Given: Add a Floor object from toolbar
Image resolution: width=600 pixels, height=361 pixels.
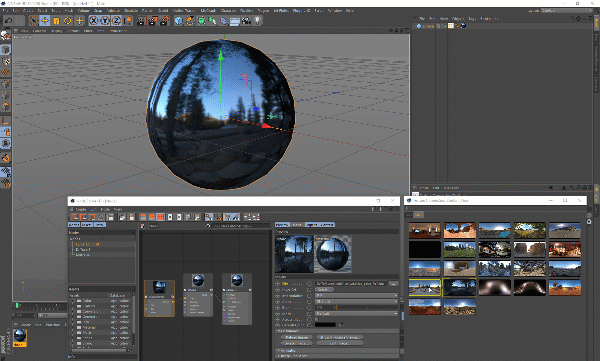Looking at the screenshot, I should pos(235,21).
